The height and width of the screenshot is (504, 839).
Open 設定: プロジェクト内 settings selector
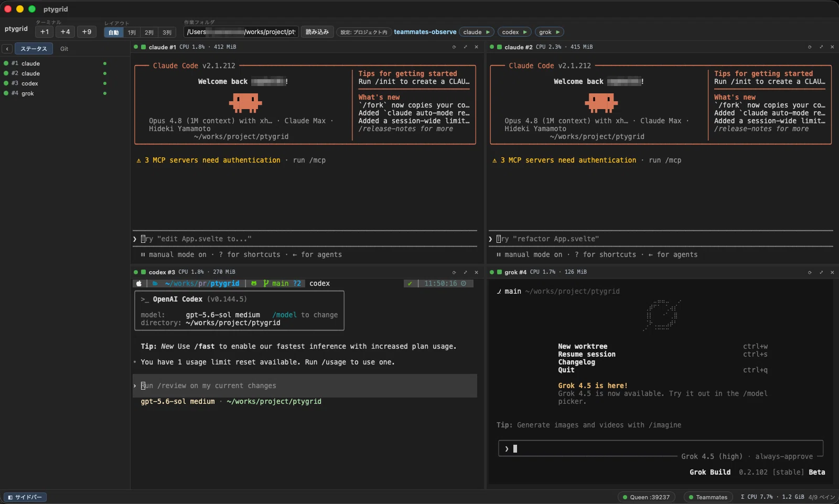pyautogui.click(x=364, y=33)
